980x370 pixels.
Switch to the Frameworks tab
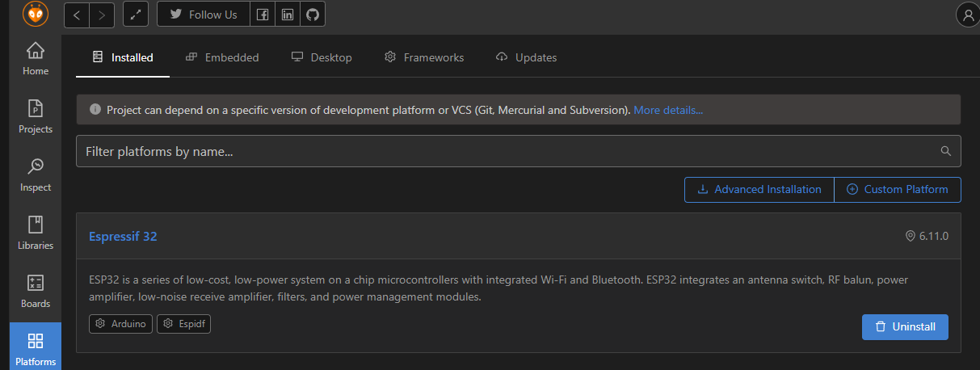coord(424,57)
